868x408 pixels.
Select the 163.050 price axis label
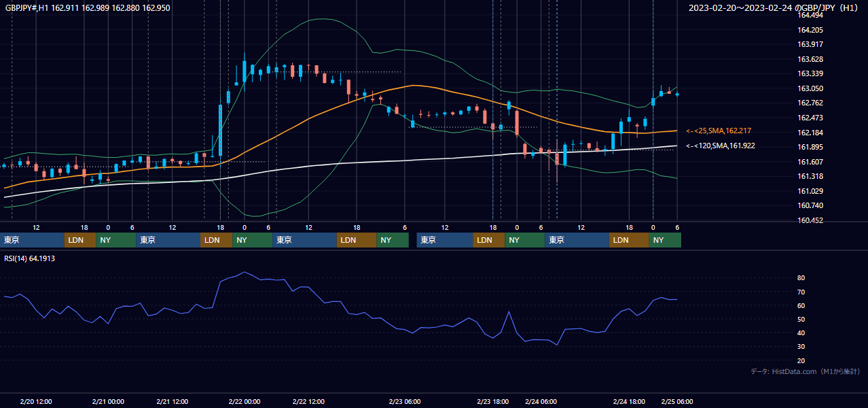point(810,88)
